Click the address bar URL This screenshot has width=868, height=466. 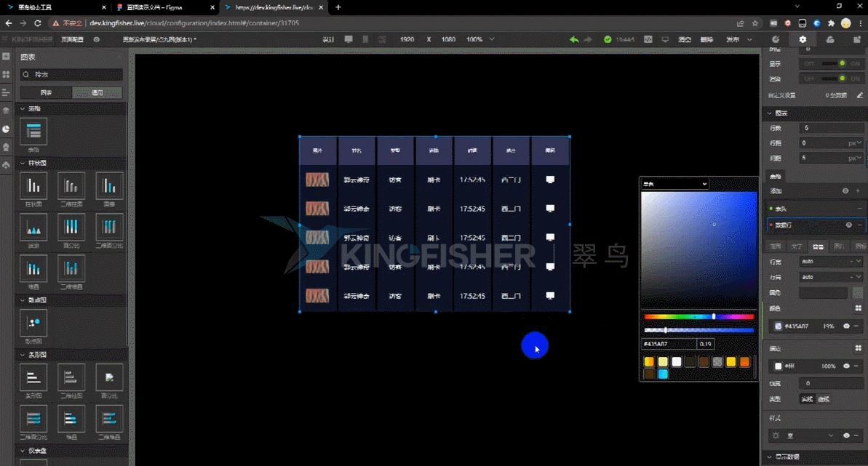click(194, 23)
